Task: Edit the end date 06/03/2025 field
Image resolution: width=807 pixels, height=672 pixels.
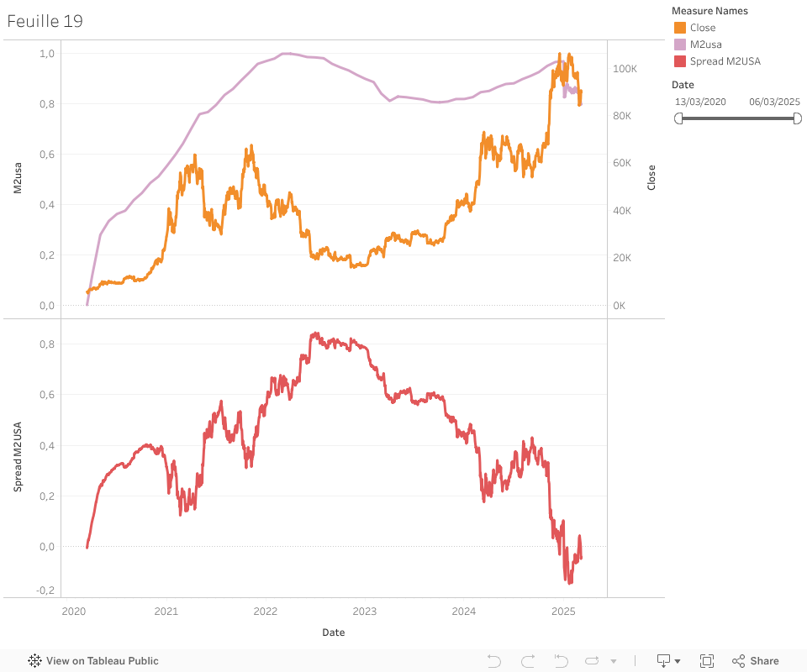Action: point(774,102)
